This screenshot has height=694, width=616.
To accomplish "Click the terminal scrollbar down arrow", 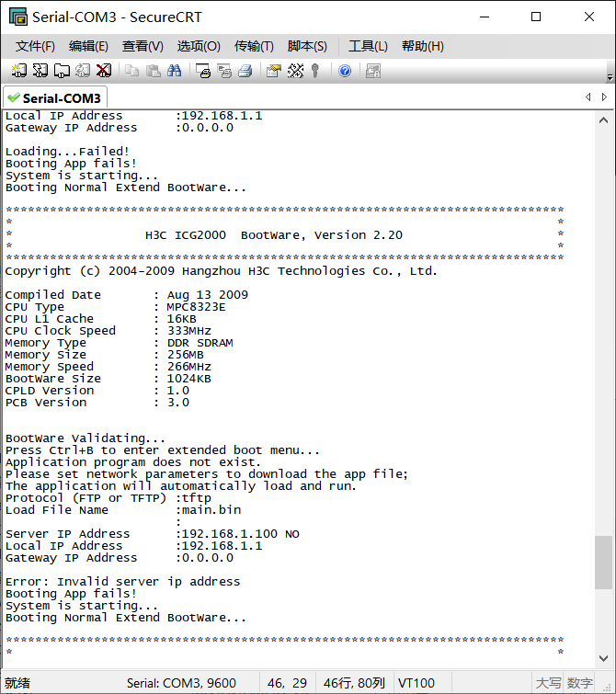I will (603, 658).
